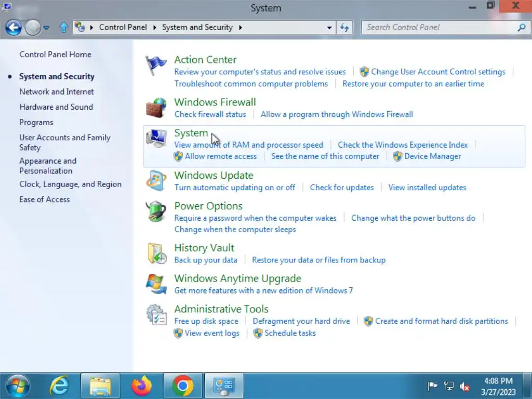Image resolution: width=532 pixels, height=399 pixels.
Task: Click Check for updates link
Action: (342, 187)
